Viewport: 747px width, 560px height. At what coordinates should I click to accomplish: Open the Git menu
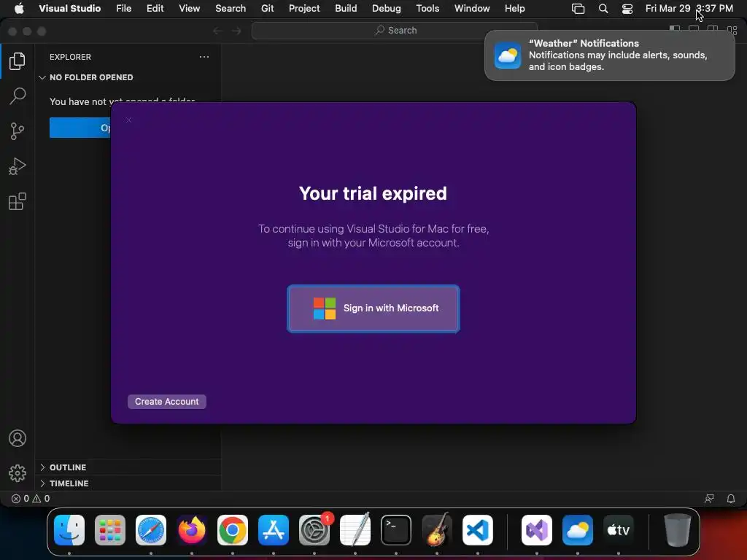(267, 9)
